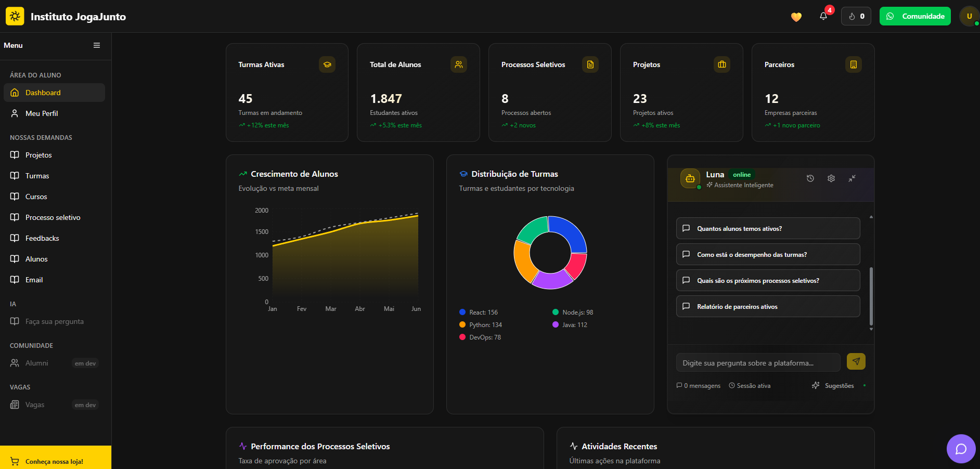Open Luna assistant settings gear
The width and height of the screenshot is (980, 469).
click(x=831, y=178)
